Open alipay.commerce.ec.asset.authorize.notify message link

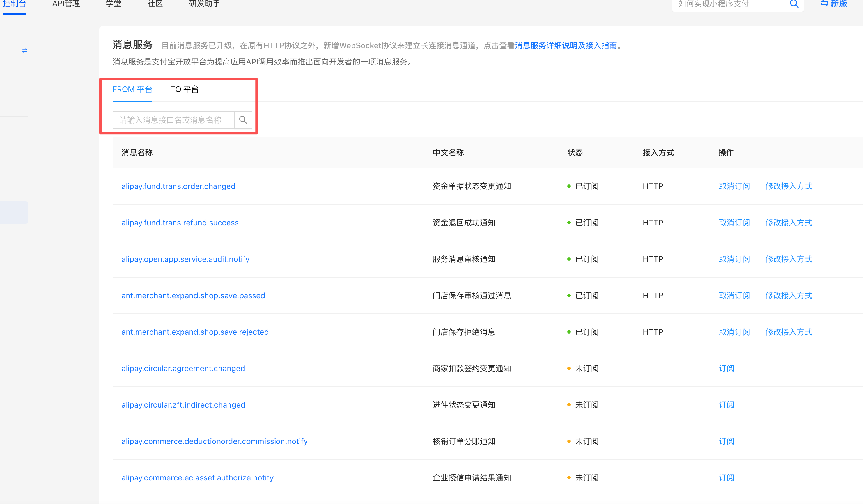pos(198,478)
